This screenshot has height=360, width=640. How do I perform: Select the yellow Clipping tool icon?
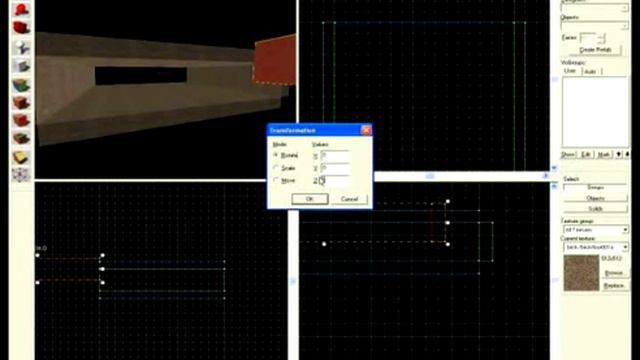21,157
